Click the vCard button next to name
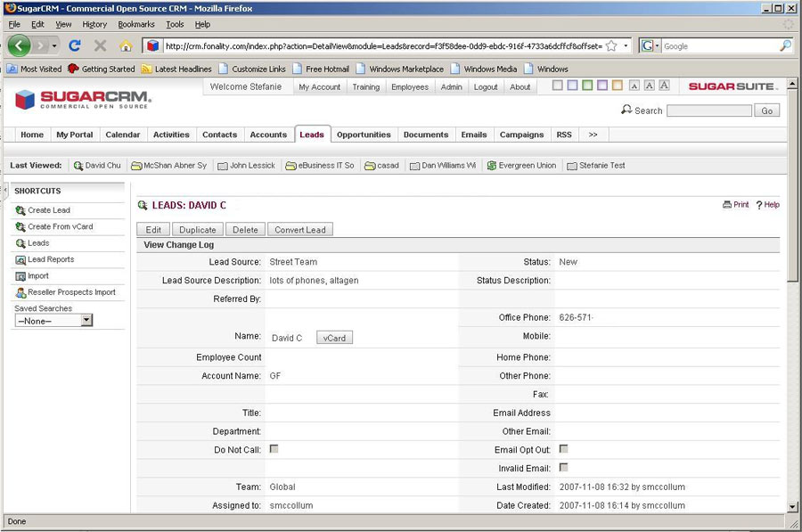802x532 pixels. click(x=335, y=338)
